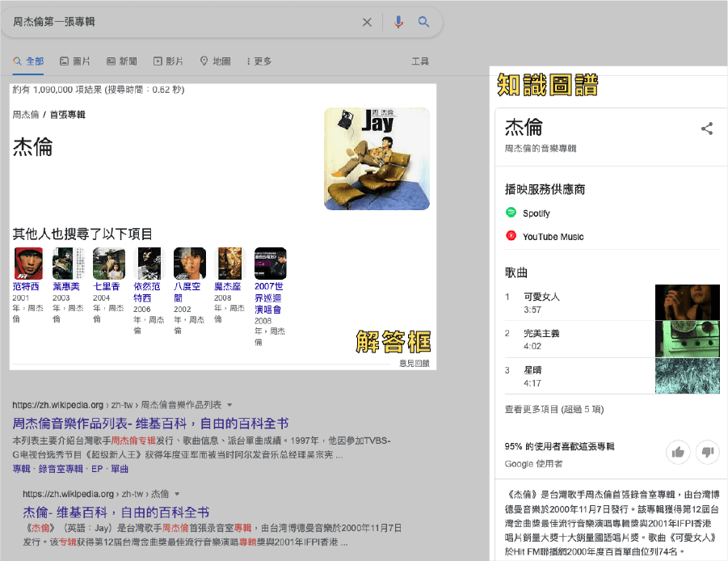Open the 更多 menu
This screenshot has height=561, width=728.
(259, 61)
